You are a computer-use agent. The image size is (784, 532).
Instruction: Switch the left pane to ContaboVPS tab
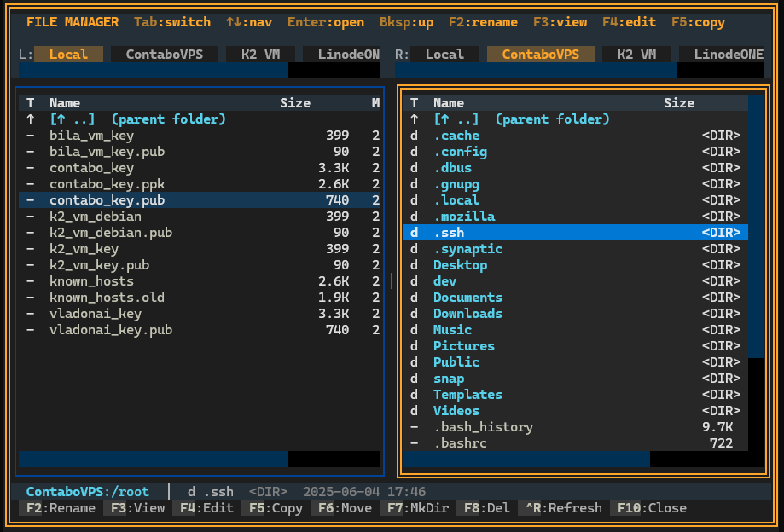click(x=164, y=54)
